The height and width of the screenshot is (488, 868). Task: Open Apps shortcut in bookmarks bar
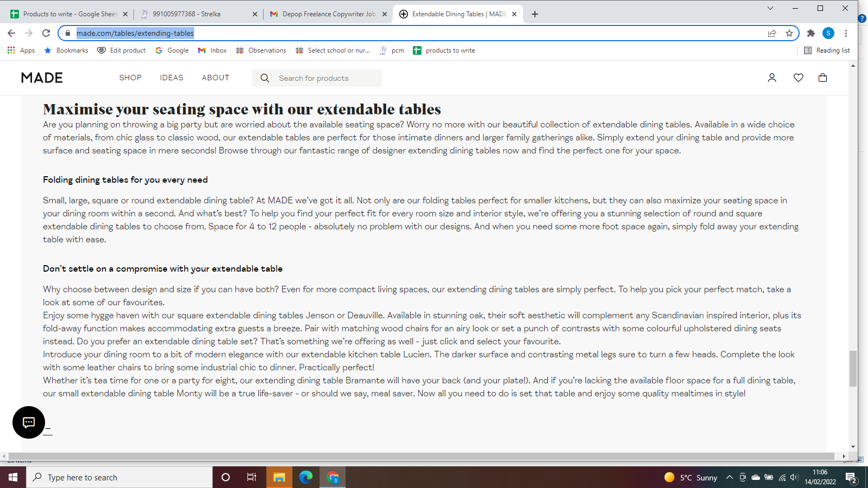[x=21, y=50]
